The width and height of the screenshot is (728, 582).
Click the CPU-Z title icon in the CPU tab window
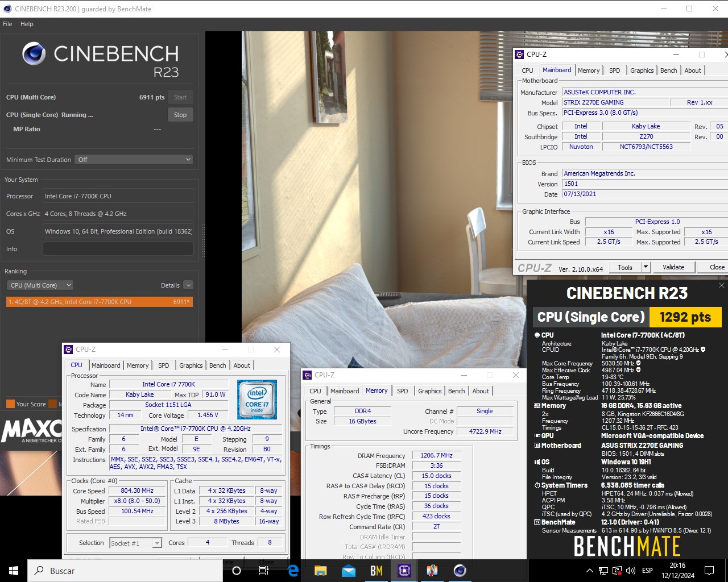68,350
